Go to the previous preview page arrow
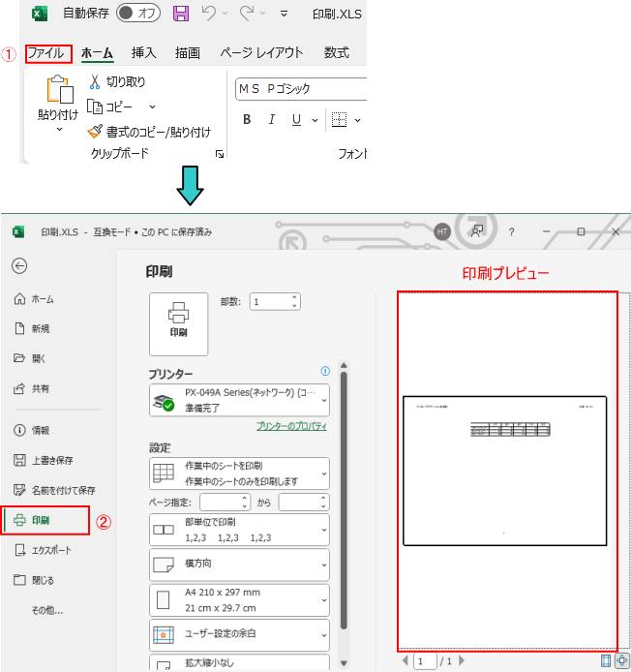 pyautogui.click(x=406, y=660)
